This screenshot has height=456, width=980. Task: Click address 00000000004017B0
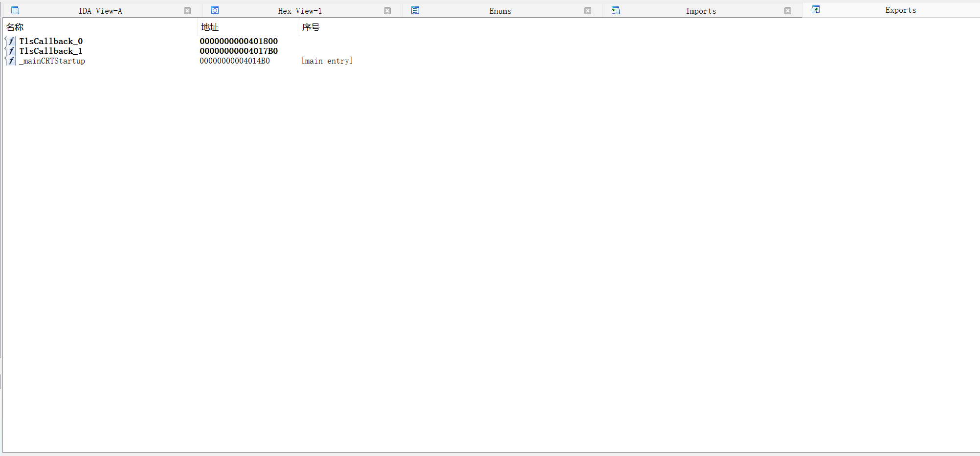pos(239,51)
